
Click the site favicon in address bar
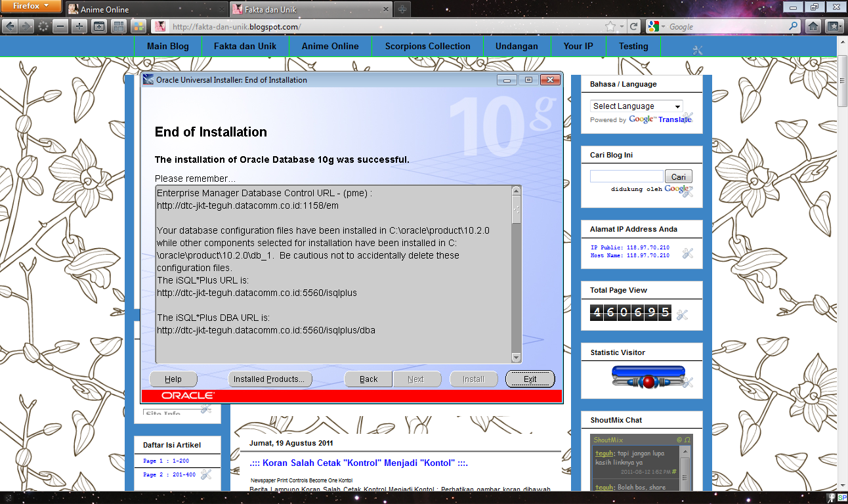tap(159, 26)
